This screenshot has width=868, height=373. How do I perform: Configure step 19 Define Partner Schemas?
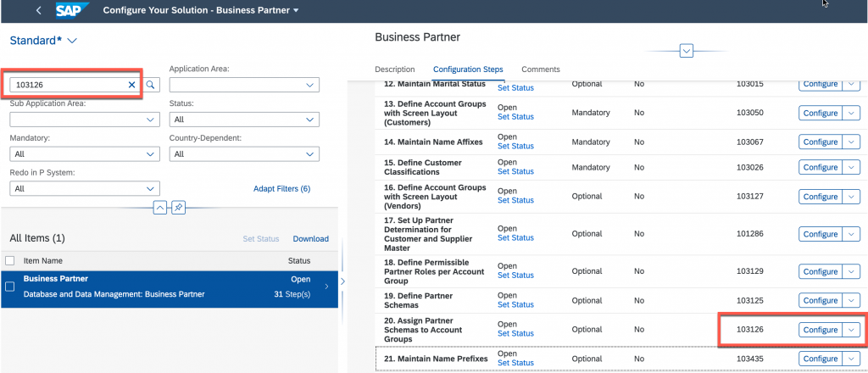coord(820,300)
